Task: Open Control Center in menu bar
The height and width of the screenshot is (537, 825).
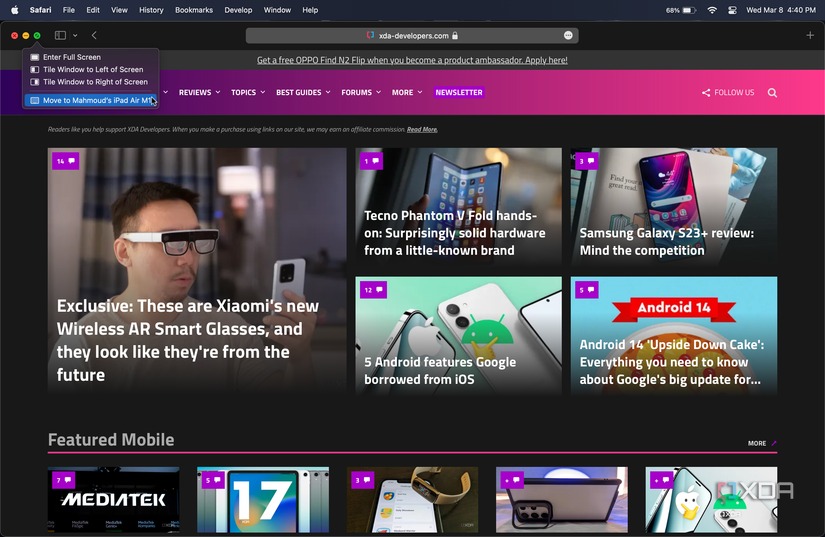Action: (x=732, y=10)
